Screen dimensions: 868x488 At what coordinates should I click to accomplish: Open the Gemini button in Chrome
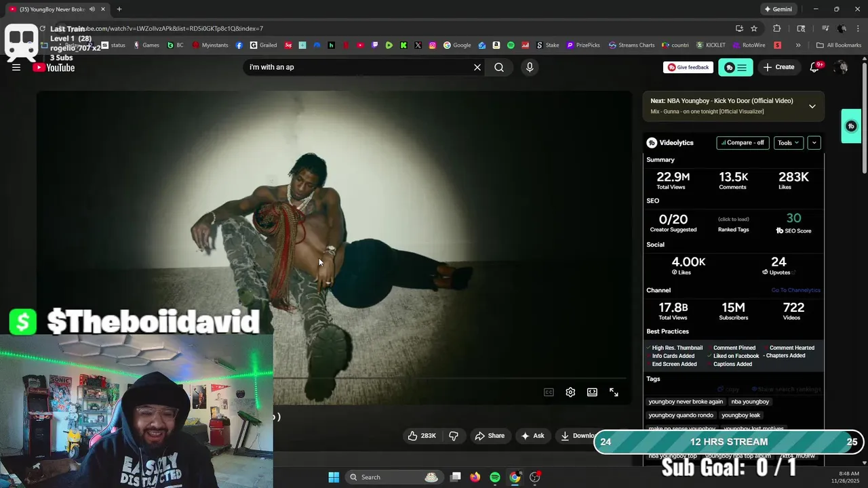(778, 9)
